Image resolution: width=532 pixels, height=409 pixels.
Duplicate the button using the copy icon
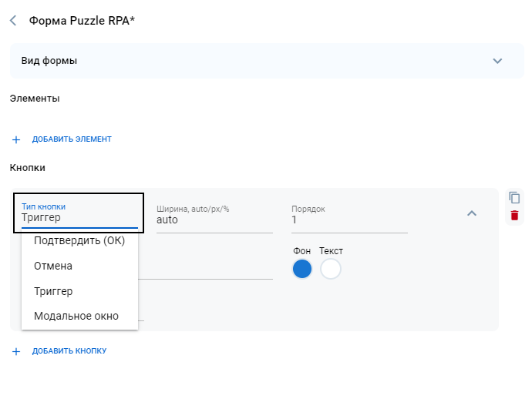point(514,197)
